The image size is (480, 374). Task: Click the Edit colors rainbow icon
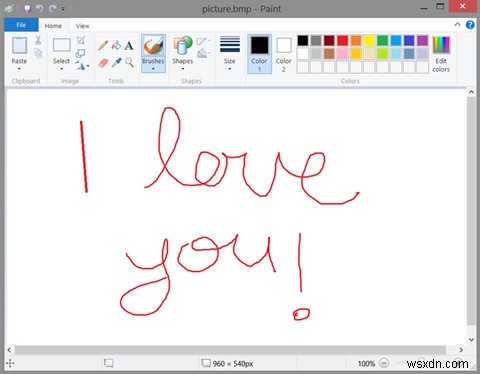[441, 45]
